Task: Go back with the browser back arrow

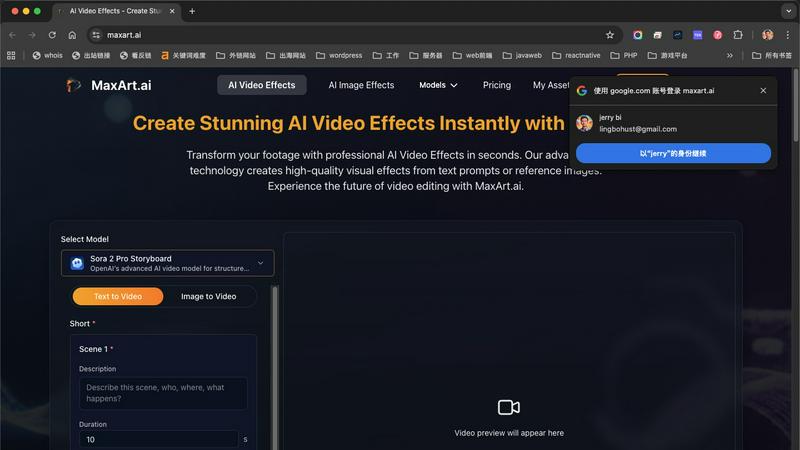Action: coord(13,35)
